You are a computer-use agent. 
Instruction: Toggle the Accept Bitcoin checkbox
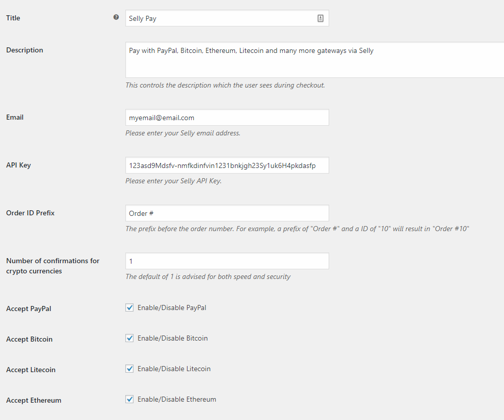tap(129, 338)
